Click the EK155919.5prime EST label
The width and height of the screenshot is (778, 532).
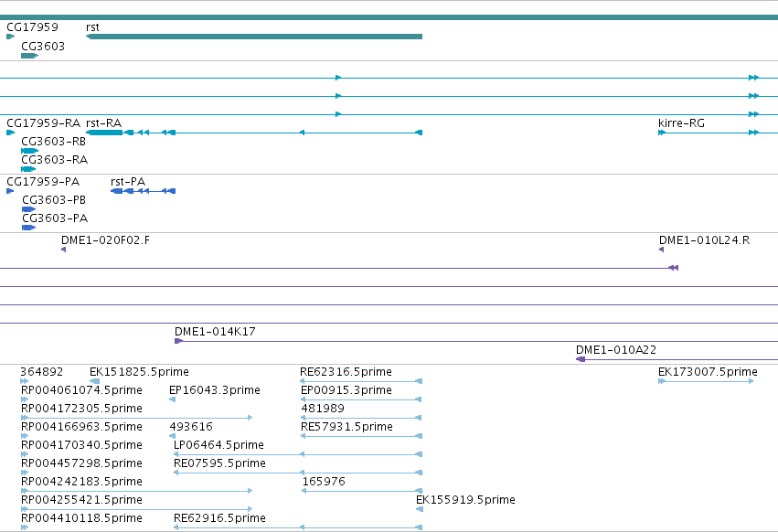click(x=465, y=500)
